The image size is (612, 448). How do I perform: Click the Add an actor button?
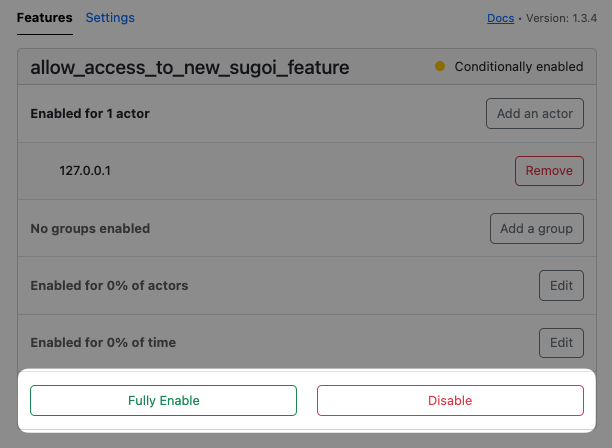(535, 114)
